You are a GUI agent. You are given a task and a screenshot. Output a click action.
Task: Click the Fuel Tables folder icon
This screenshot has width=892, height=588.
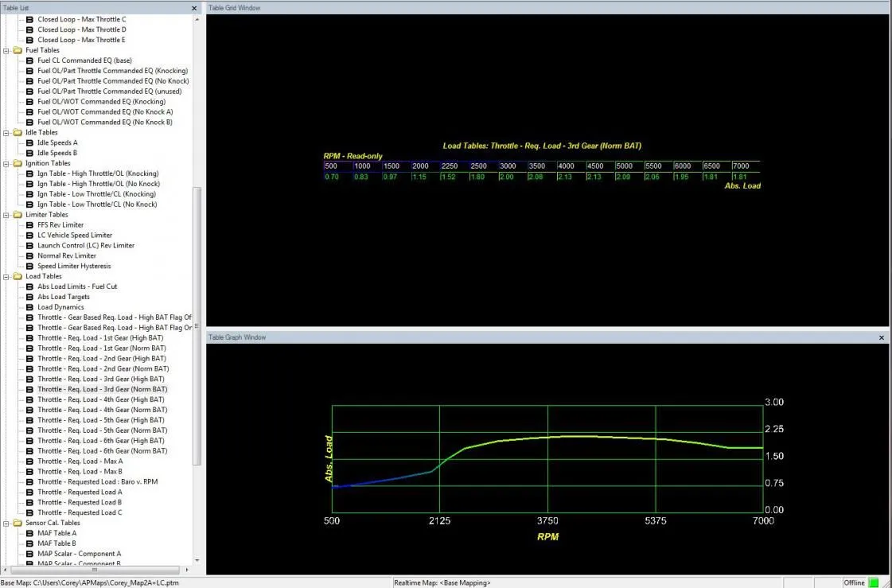click(18, 50)
